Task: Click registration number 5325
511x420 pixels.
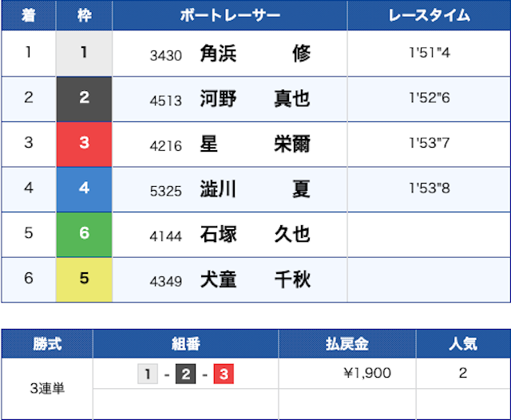Action: tap(166, 191)
